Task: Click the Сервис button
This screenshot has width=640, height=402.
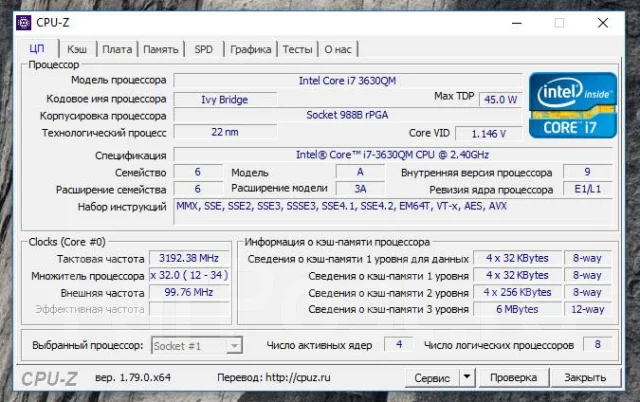Action: click(x=432, y=378)
